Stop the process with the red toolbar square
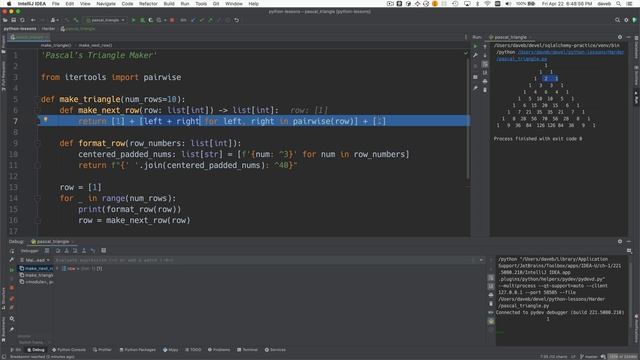Screen dimensions: 640x360 point(172,20)
